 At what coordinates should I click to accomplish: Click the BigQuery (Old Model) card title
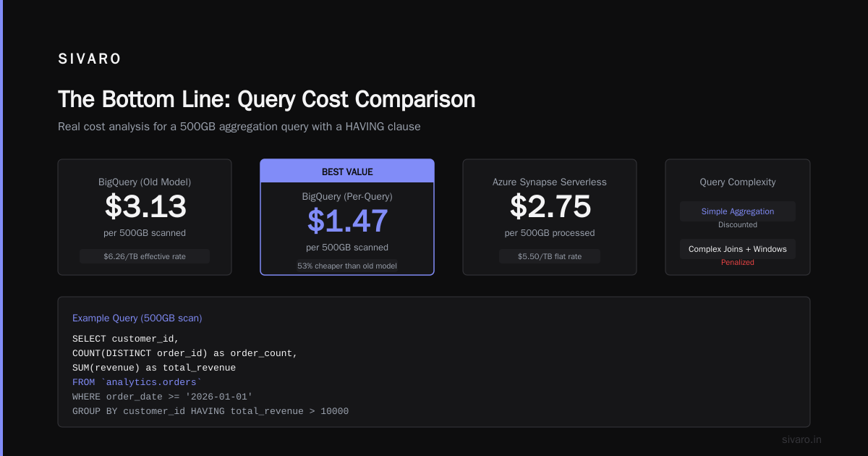pyautogui.click(x=145, y=182)
